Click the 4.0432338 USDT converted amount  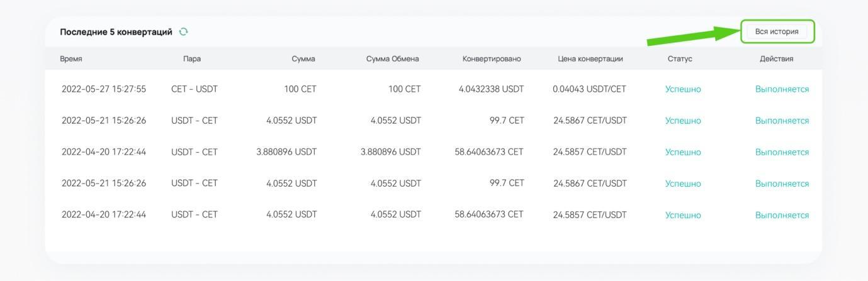point(491,89)
